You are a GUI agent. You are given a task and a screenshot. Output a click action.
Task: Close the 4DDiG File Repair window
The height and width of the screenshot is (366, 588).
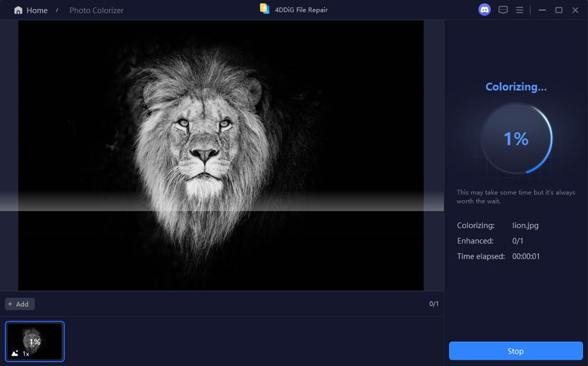pyautogui.click(x=575, y=10)
